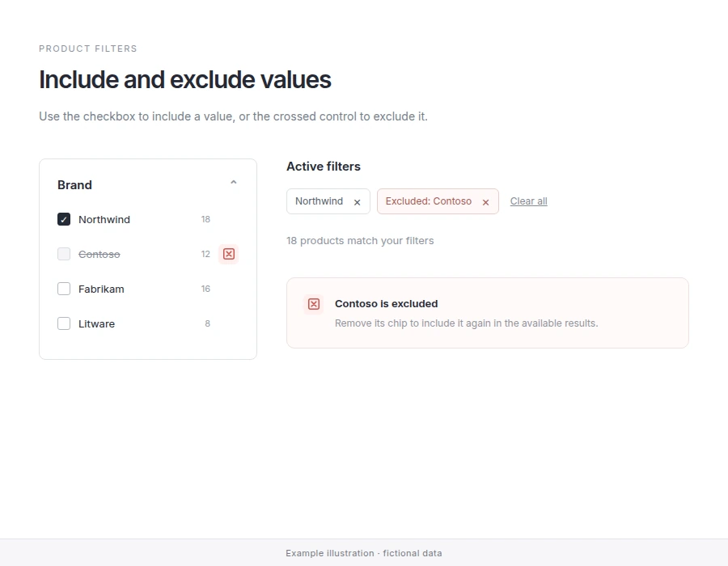Click the 'Use the checkbox to include' description
728x566 pixels.
[x=233, y=116]
